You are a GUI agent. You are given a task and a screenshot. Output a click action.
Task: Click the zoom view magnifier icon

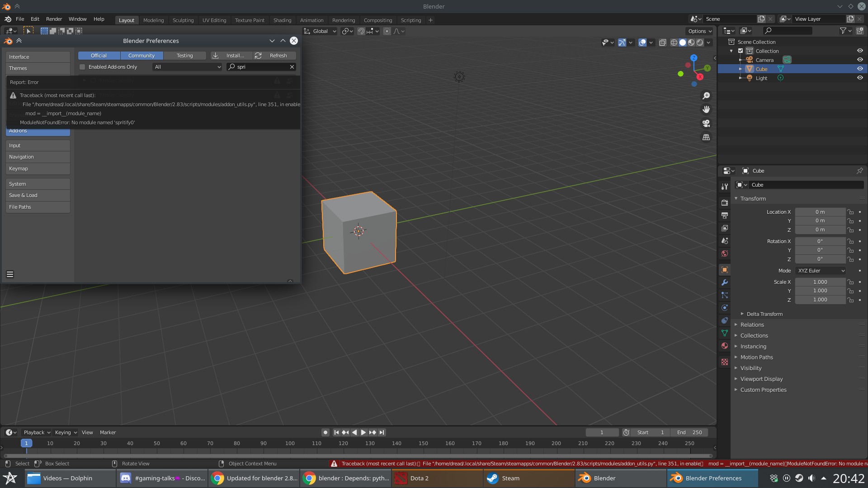706,96
